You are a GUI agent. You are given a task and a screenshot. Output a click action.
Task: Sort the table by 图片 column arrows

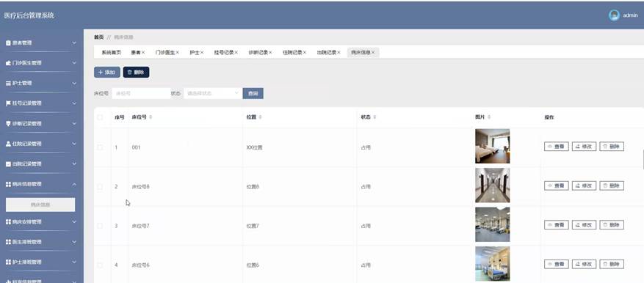(x=489, y=117)
